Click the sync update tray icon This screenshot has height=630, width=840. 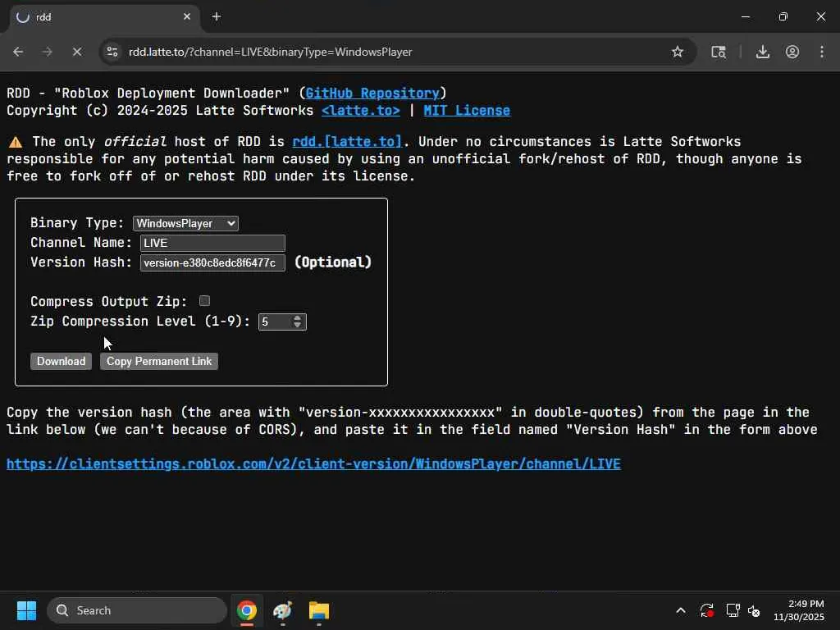(x=706, y=610)
